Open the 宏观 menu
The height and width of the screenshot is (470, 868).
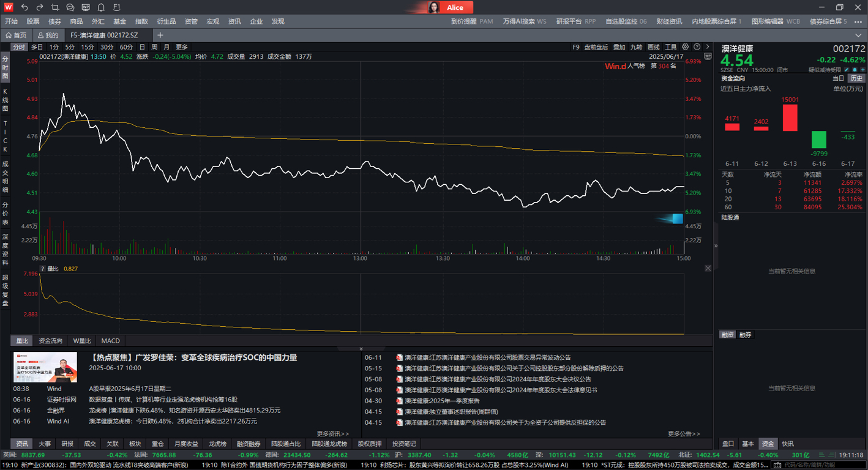212,21
